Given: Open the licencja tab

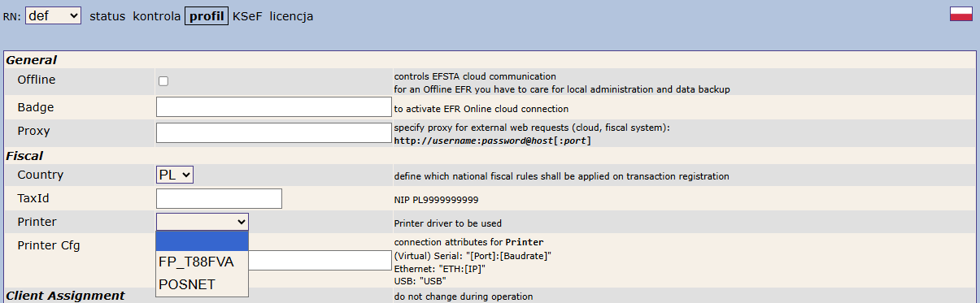Looking at the screenshot, I should click(291, 16).
